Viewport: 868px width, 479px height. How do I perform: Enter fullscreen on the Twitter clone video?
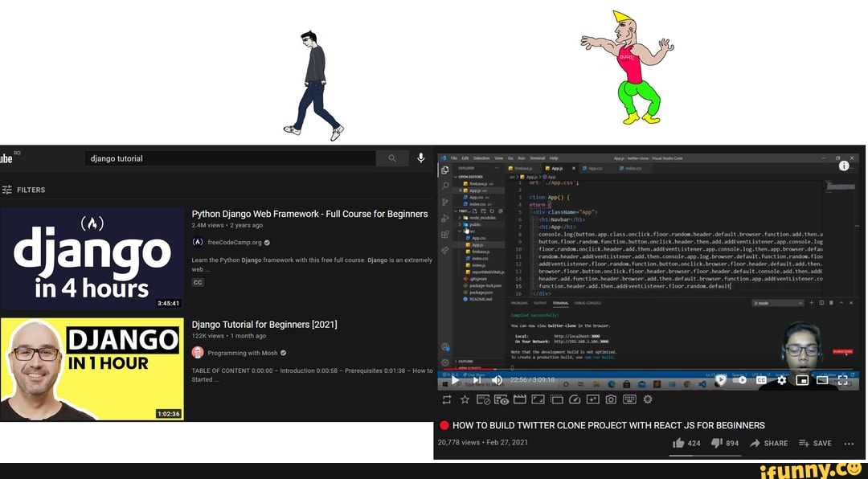[x=844, y=380]
